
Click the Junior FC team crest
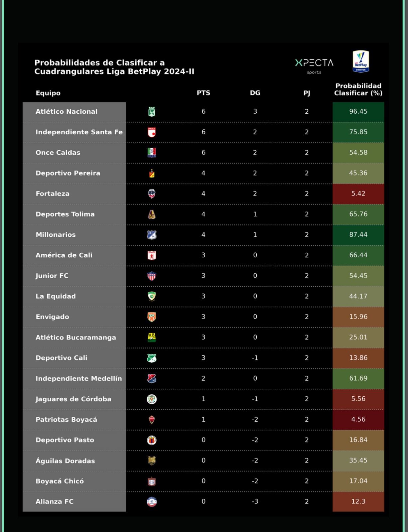click(152, 276)
